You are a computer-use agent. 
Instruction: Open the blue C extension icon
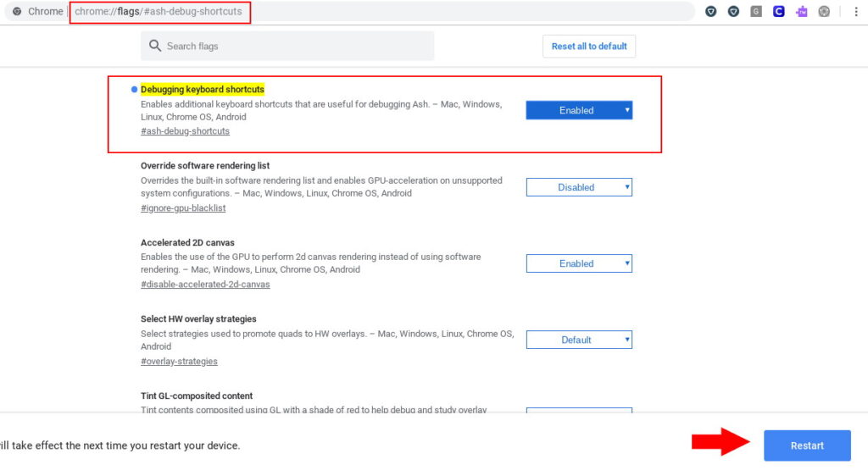tap(778, 12)
